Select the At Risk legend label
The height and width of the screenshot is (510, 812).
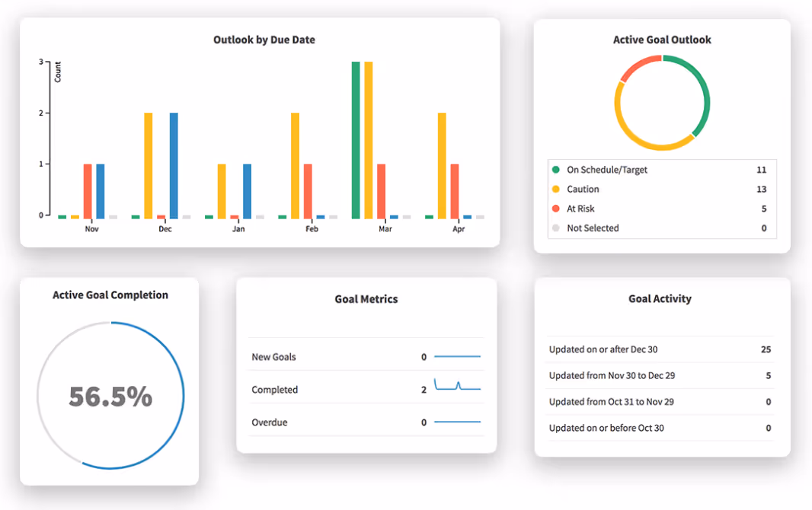580,209
